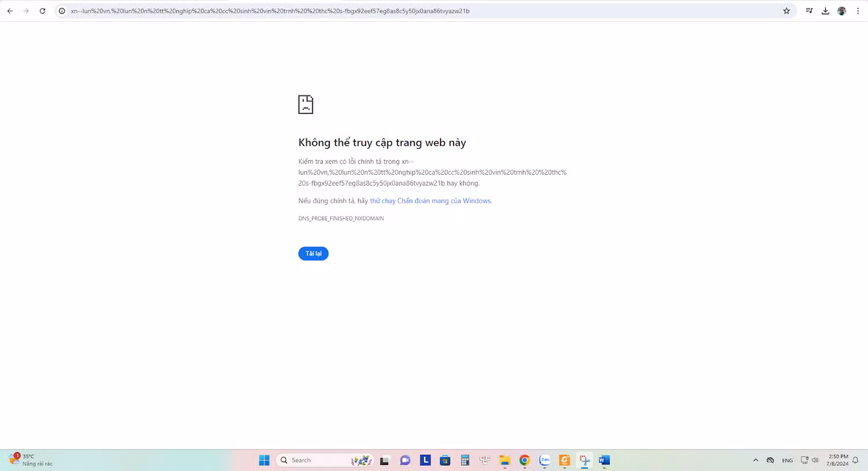Open Microsoft Word from the taskbar
Viewport: 868px width, 471px height.
click(x=605, y=460)
